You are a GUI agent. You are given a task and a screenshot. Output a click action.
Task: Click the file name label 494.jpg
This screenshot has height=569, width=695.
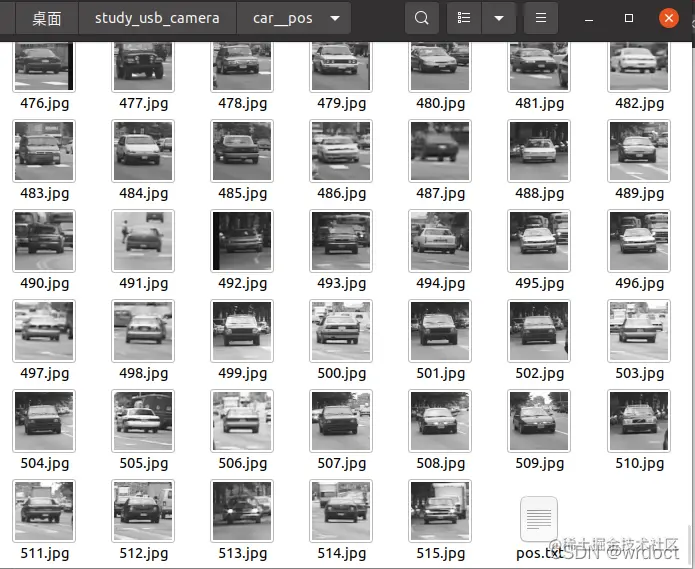(440, 284)
